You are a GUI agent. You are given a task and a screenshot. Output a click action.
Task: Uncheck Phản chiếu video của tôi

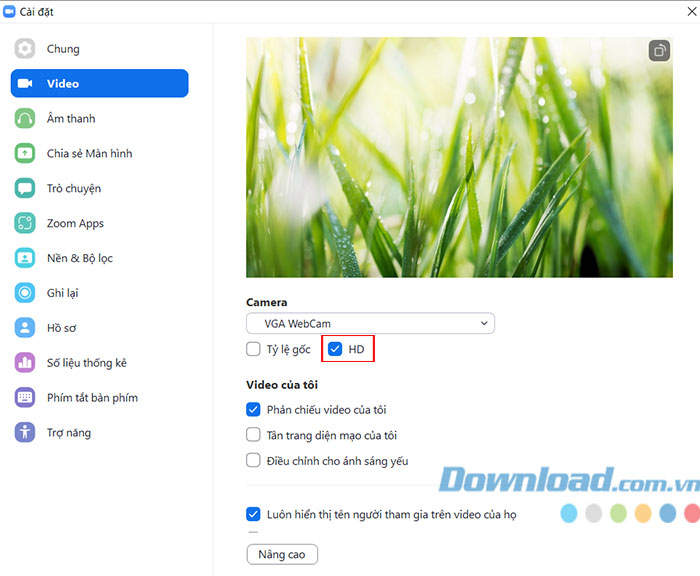(x=254, y=410)
